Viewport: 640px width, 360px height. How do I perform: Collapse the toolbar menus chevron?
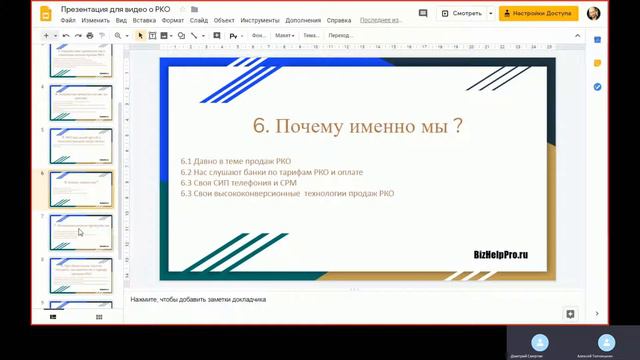[x=578, y=36]
